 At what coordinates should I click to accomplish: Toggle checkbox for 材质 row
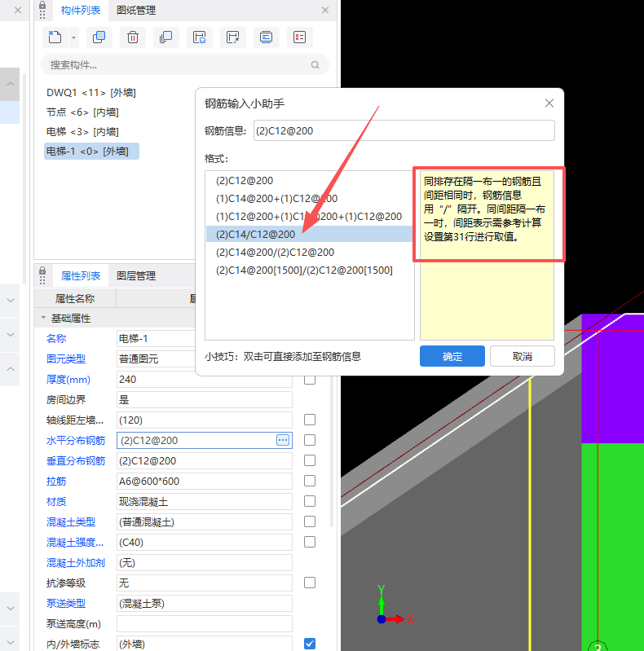pyautogui.click(x=310, y=501)
